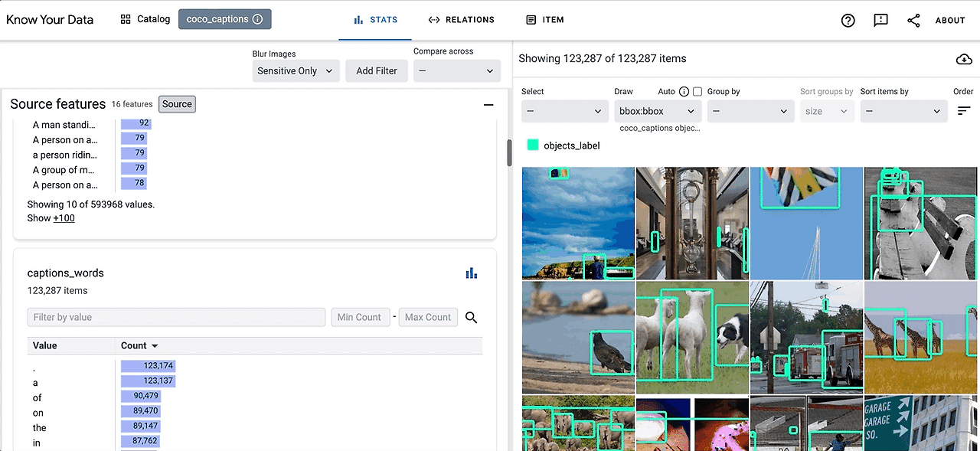The width and height of the screenshot is (980, 451).
Task: Collapse Source features with the minus icon
Action: (488, 104)
